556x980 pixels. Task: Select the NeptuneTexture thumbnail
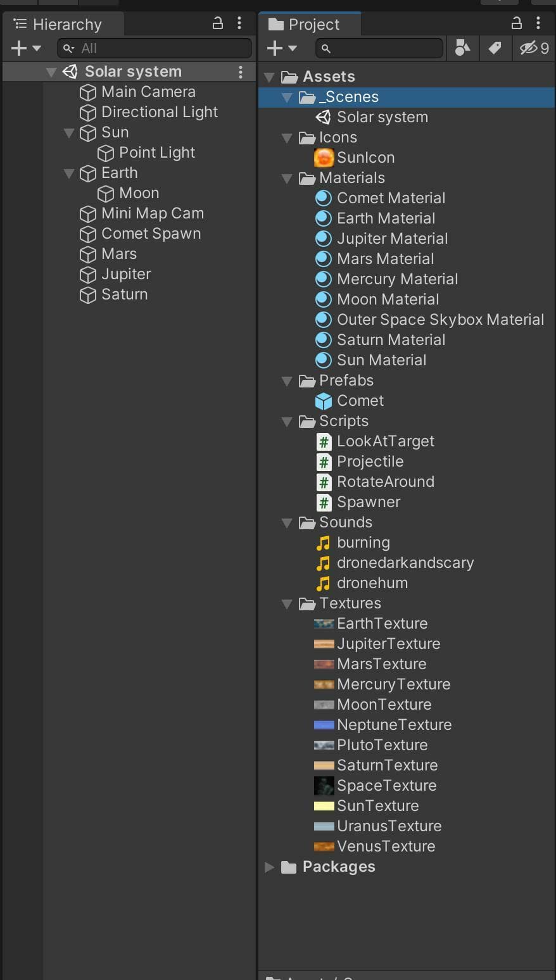324,726
